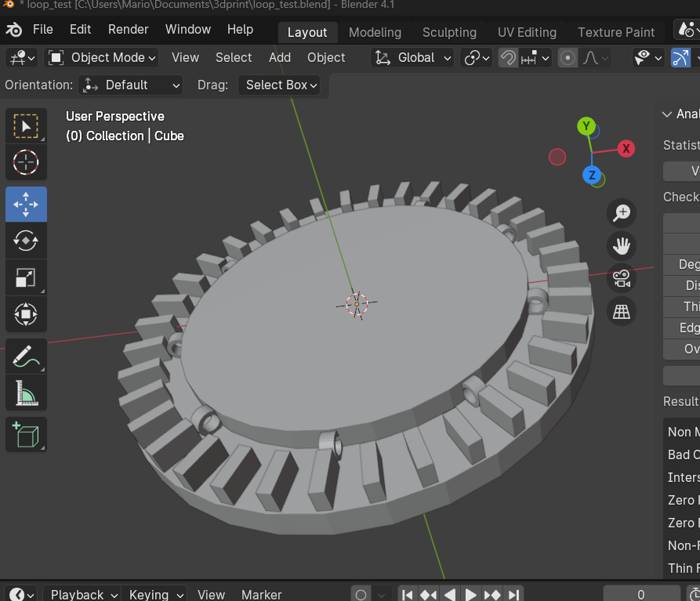Toggle camera view with camera icon
700x601 pixels.
(622, 279)
